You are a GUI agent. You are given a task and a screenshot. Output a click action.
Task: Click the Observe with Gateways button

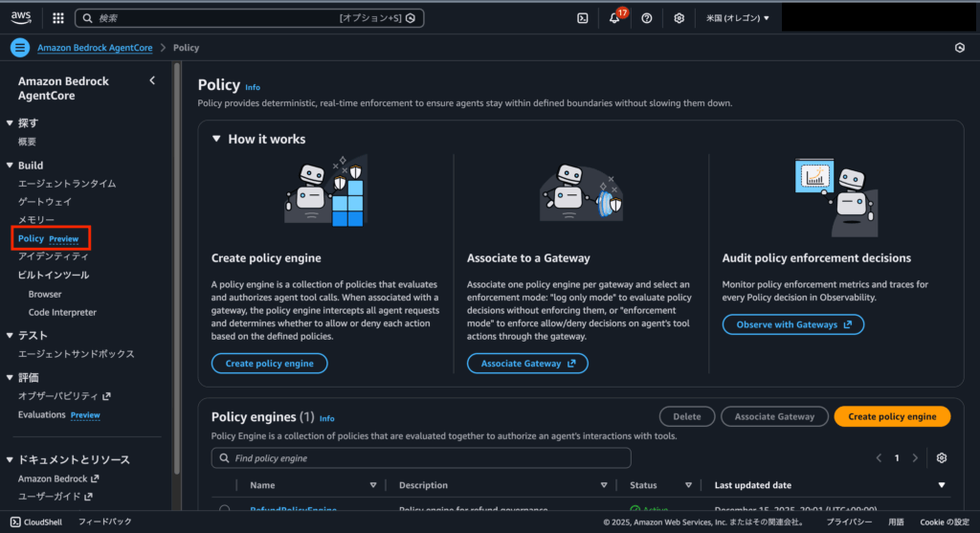(792, 324)
